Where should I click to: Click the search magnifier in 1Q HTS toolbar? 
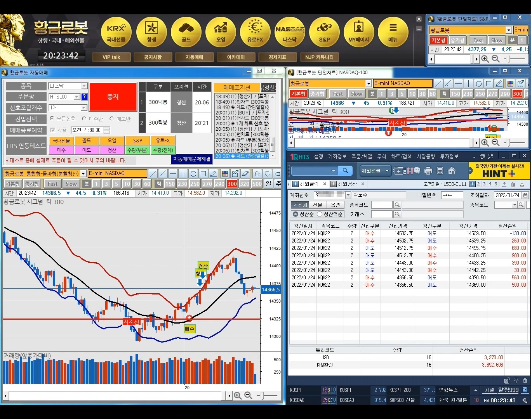pos(345,171)
